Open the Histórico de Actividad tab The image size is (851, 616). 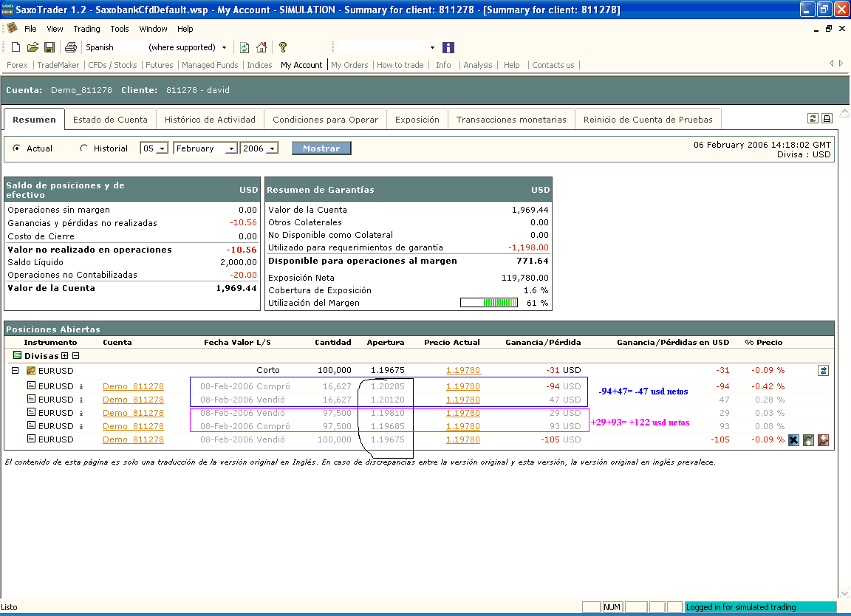[210, 120]
